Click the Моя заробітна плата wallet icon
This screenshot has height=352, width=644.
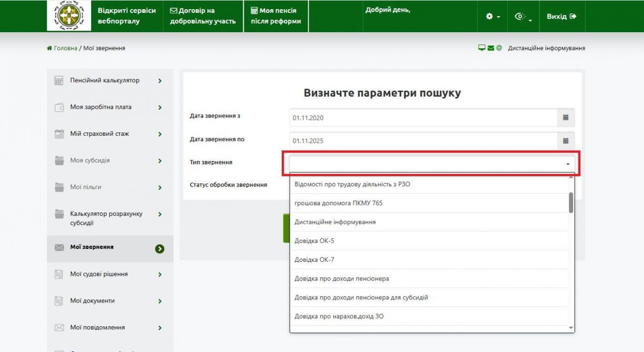pyautogui.click(x=60, y=107)
